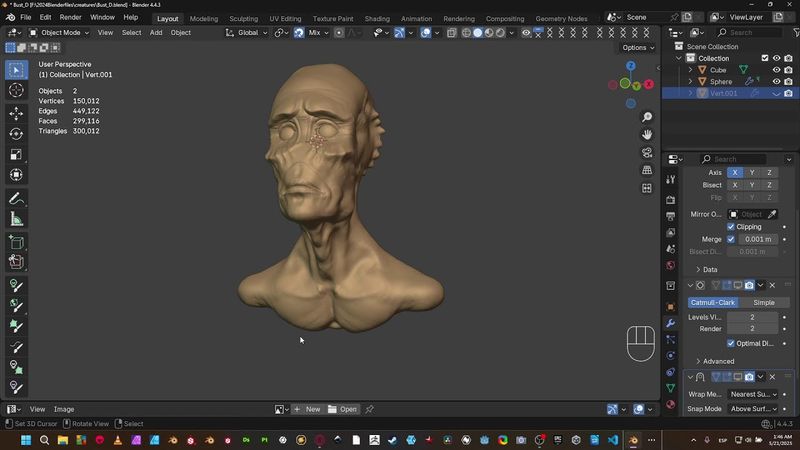Open the Object Data properties tab
Screen dimensions: 800x450
(670, 388)
